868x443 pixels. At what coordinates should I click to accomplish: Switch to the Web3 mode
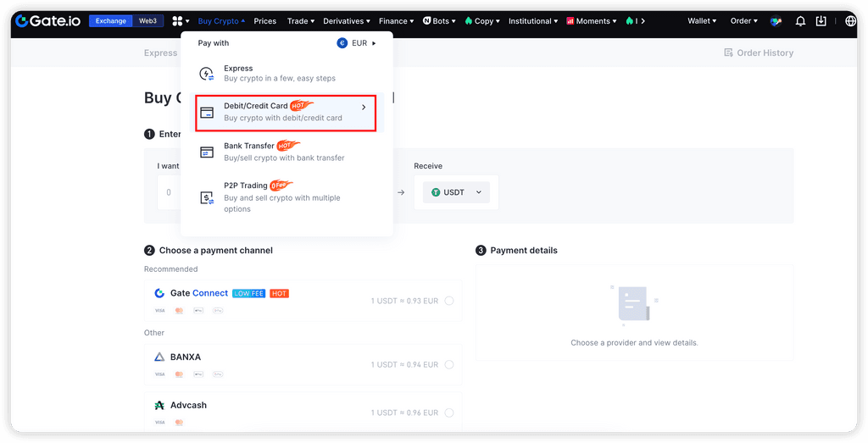coord(148,21)
